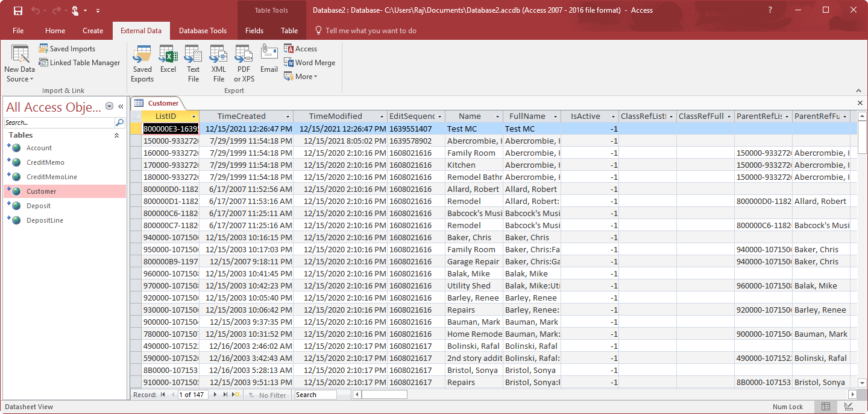Screen dimensions: 868x414
Task: Select all records with the top-left datasheet corner
Action: 136,116
